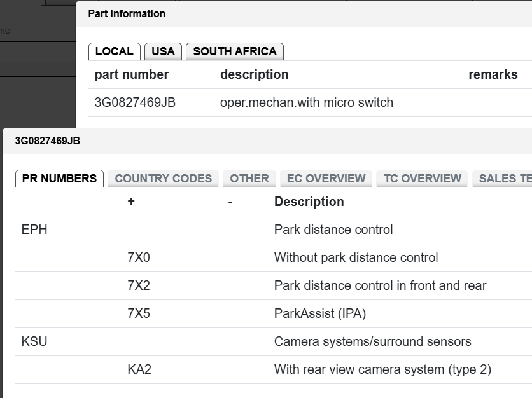This screenshot has width=532, height=398.
Task: Select the 7X0 PR number
Action: pyautogui.click(x=139, y=257)
